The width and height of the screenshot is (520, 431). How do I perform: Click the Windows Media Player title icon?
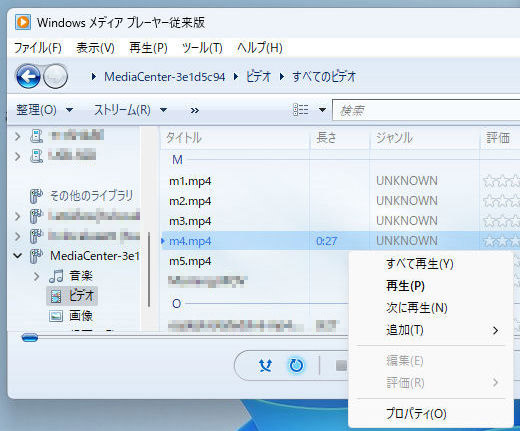click(23, 23)
